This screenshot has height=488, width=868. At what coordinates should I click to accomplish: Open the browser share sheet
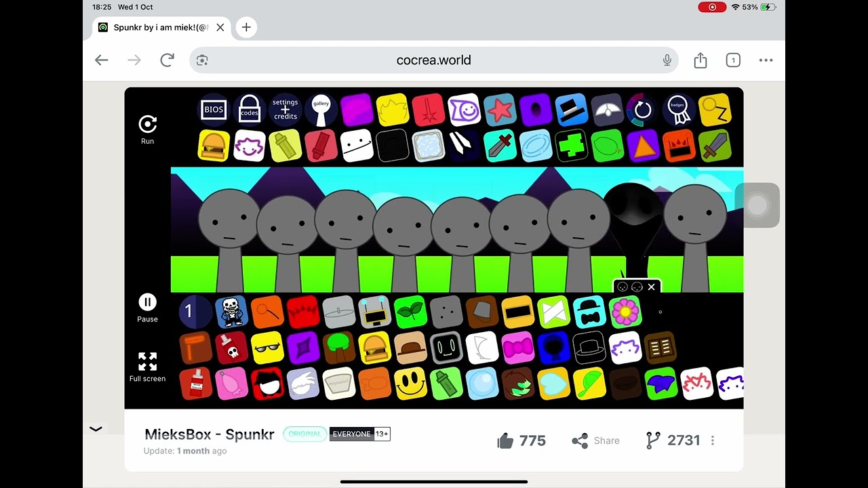(701, 60)
